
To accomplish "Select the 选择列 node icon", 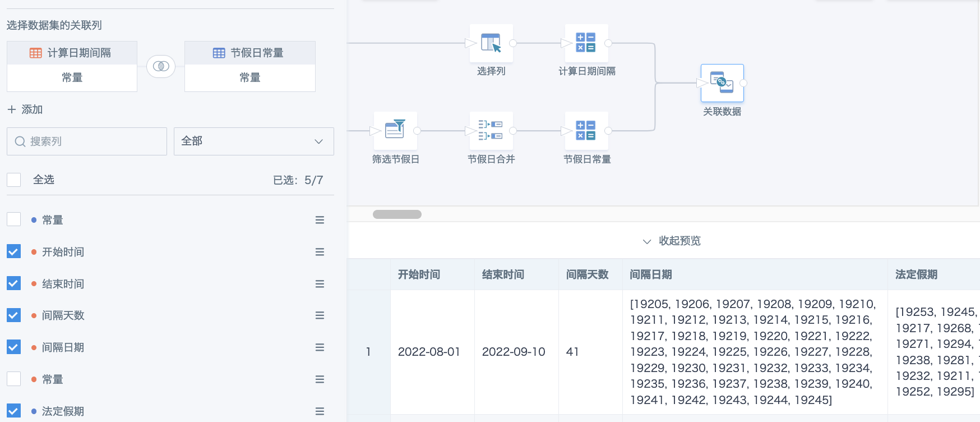I will 491,43.
